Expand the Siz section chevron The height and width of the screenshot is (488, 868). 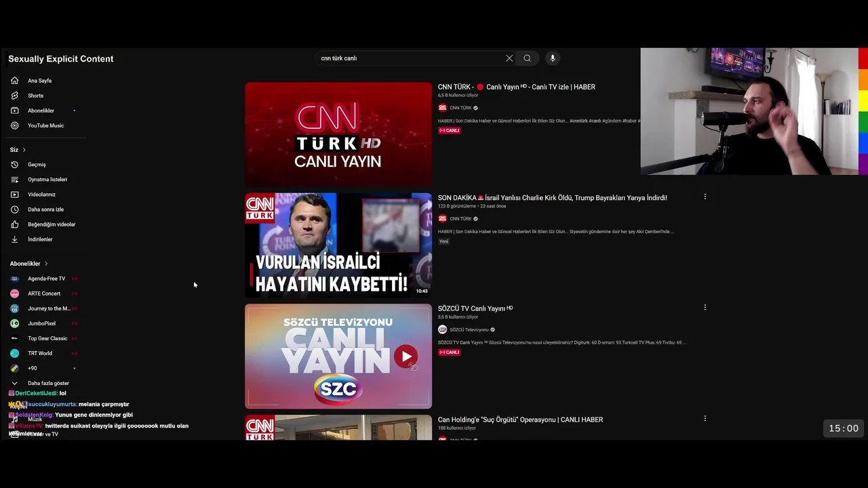[24, 150]
